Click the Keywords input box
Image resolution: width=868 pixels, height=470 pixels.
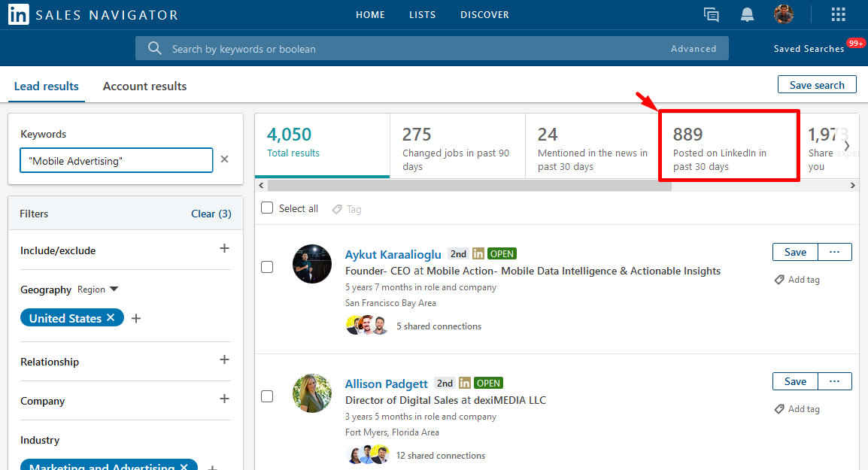117,160
